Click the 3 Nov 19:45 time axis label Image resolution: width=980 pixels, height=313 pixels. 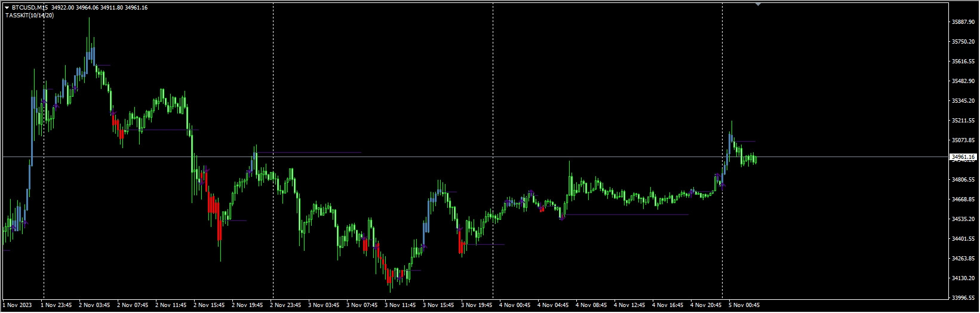[477, 305]
